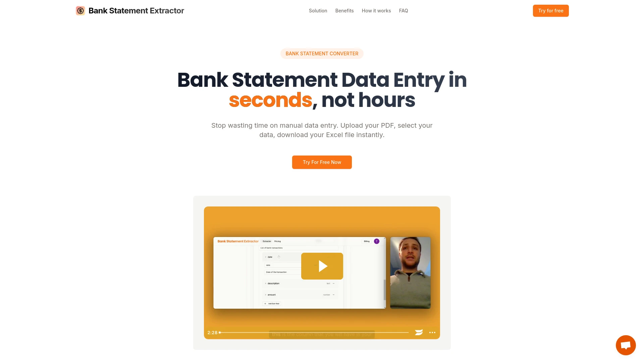The width and height of the screenshot is (644, 362).
Task: Click the How it works navigation link
Action: coord(376,11)
